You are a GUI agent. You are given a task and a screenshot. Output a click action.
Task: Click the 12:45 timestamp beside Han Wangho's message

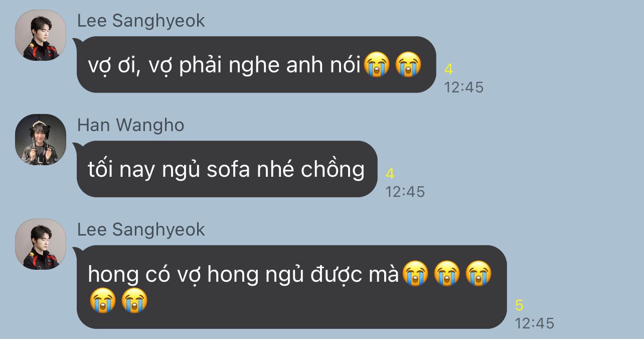tap(405, 191)
